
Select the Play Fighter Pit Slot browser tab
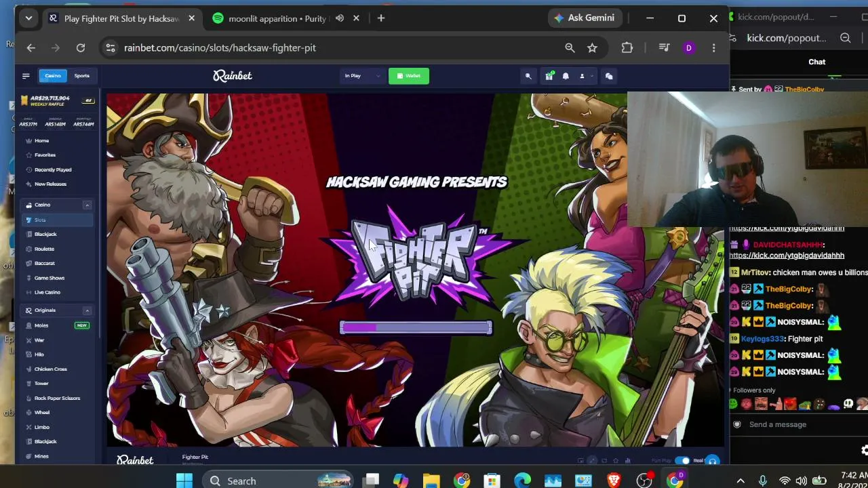coord(122,18)
